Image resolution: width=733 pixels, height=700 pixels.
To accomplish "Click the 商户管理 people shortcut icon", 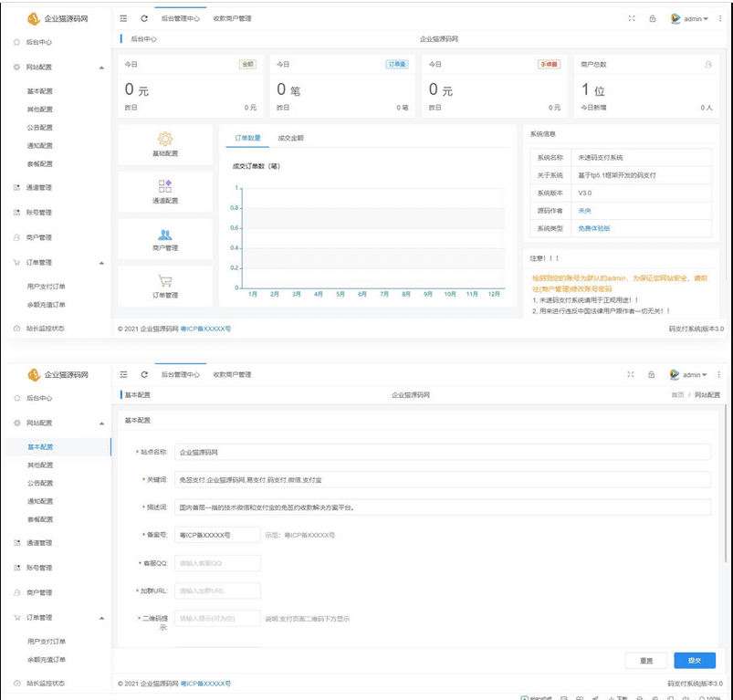I will pyautogui.click(x=165, y=235).
